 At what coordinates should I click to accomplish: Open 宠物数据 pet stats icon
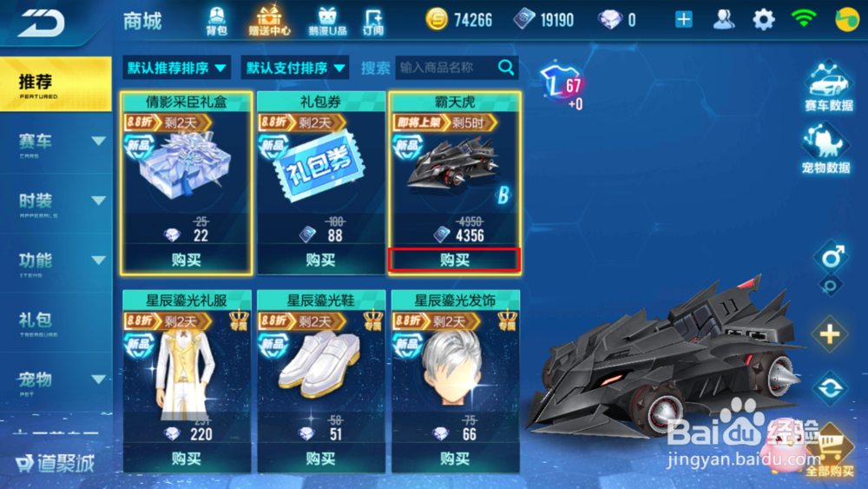826,149
